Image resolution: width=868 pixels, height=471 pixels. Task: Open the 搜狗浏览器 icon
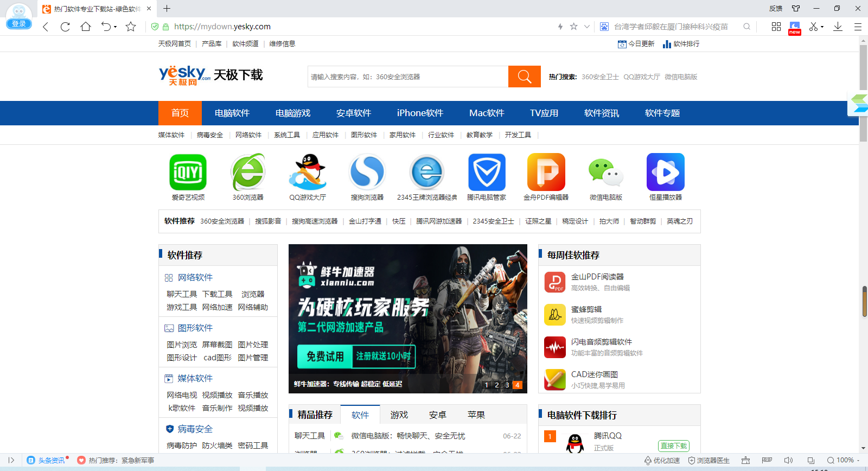click(x=367, y=172)
